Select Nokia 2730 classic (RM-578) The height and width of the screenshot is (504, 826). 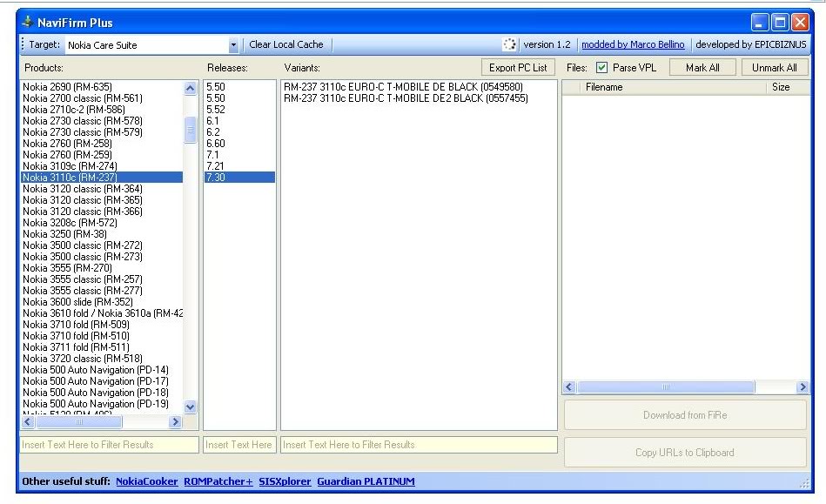pos(102,121)
